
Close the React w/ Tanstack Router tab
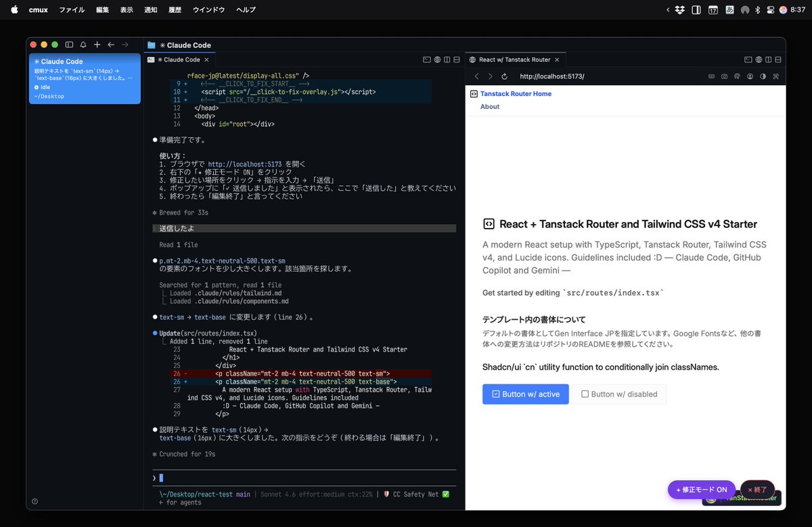click(558, 60)
